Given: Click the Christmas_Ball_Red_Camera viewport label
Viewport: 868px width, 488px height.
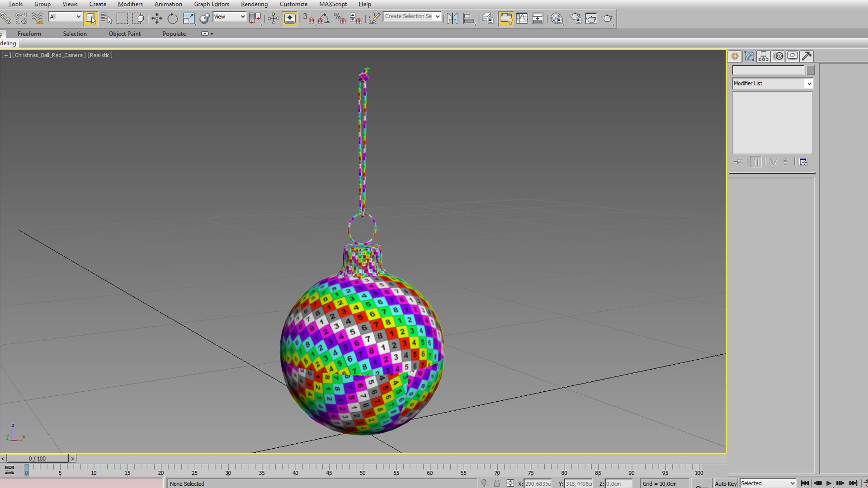Looking at the screenshot, I should (x=49, y=55).
